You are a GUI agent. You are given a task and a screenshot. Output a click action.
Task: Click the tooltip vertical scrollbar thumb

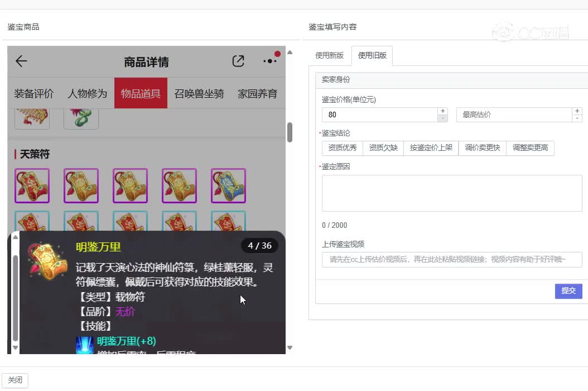pos(16,298)
